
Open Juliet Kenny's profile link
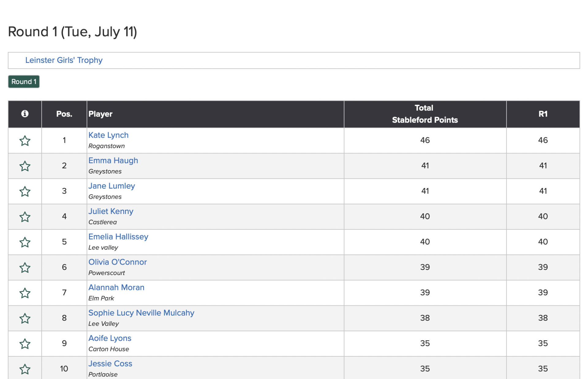(111, 211)
